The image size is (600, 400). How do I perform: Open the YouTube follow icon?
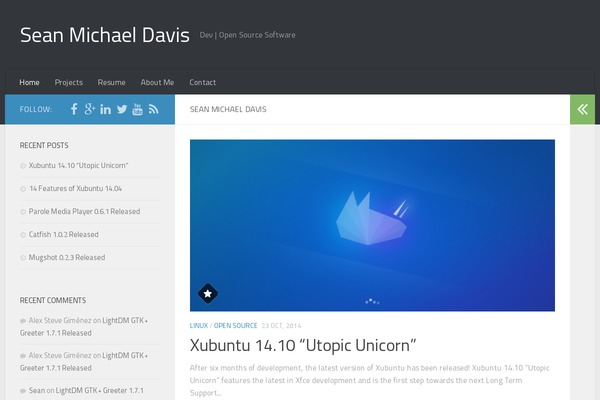click(137, 109)
